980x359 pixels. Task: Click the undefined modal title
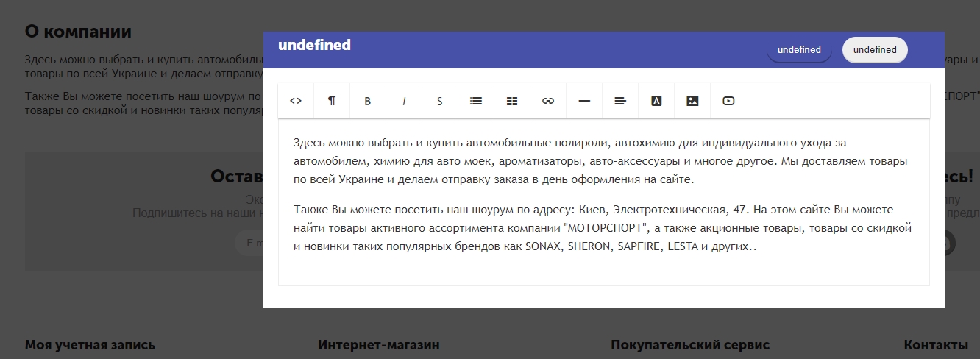[x=314, y=45]
